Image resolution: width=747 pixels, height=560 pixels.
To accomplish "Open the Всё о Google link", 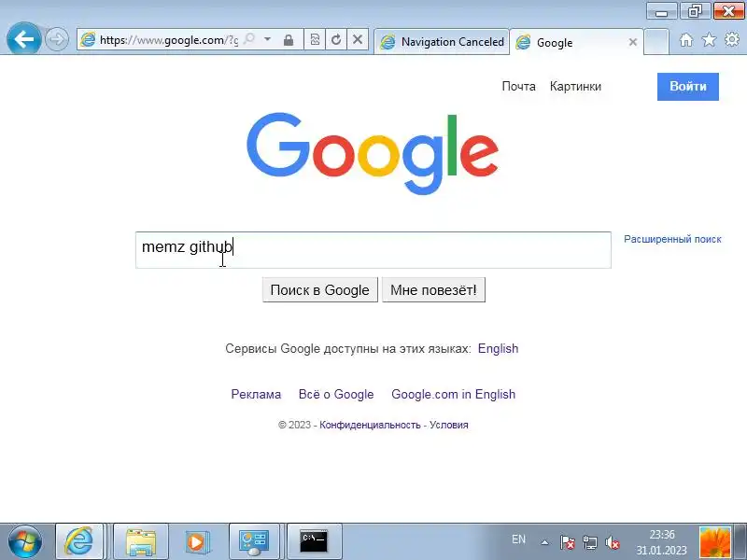I will tap(336, 394).
